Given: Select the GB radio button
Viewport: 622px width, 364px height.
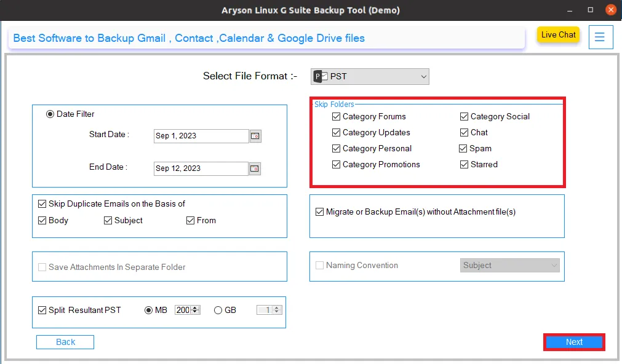Looking at the screenshot, I should tap(218, 310).
